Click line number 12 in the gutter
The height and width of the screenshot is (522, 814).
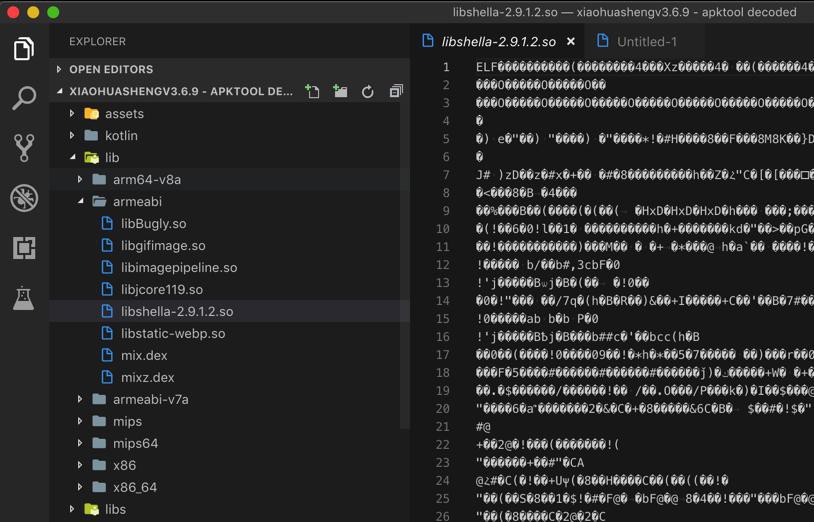point(442,265)
